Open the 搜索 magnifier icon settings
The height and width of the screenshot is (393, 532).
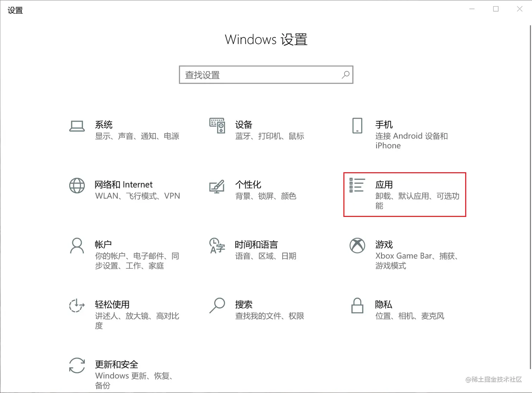[217, 305]
